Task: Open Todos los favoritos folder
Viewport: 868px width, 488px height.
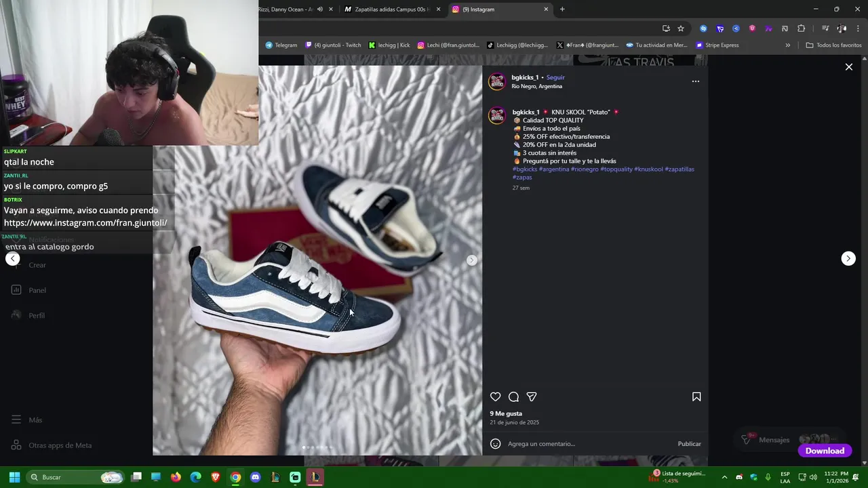Action: click(833, 45)
